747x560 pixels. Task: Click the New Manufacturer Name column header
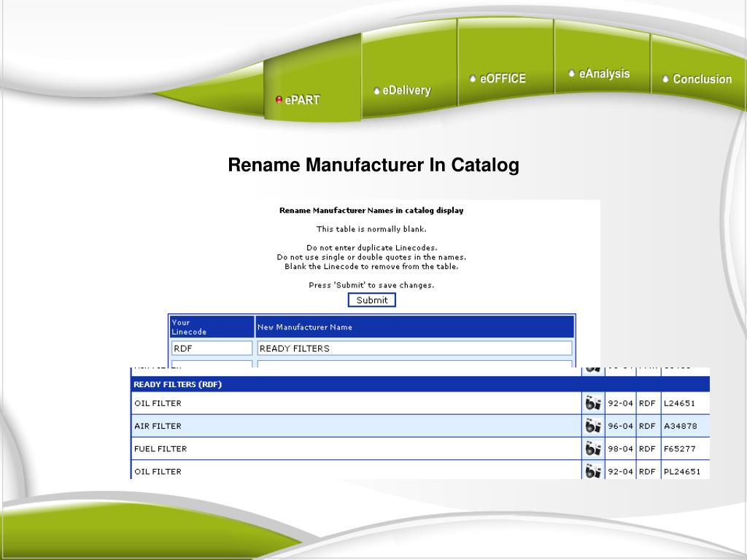tap(414, 327)
